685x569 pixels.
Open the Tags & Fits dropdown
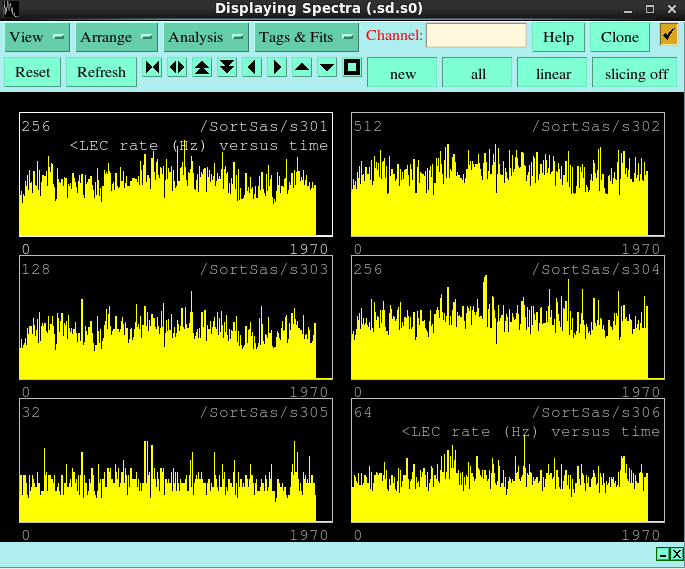[x=306, y=37]
